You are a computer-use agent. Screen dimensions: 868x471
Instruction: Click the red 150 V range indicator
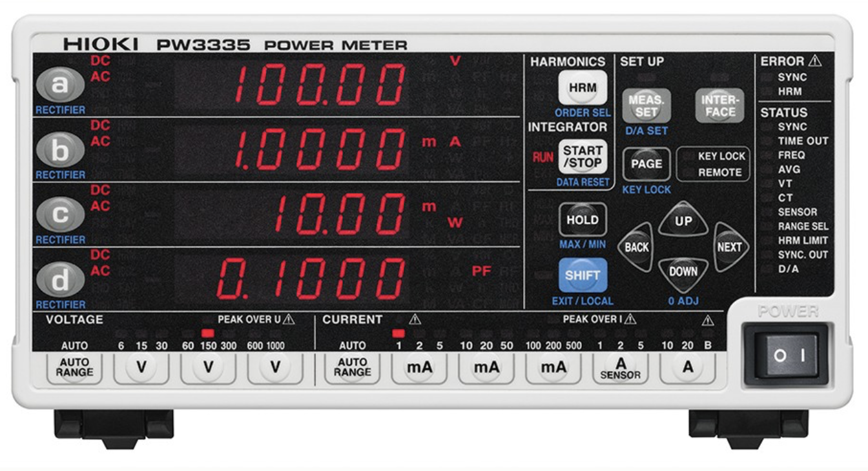207,333
